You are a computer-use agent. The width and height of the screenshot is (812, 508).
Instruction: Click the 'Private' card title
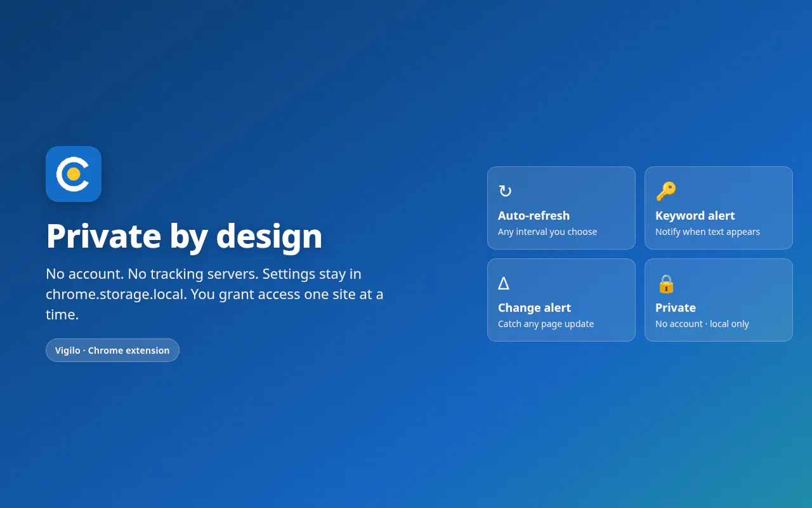pyautogui.click(x=676, y=307)
